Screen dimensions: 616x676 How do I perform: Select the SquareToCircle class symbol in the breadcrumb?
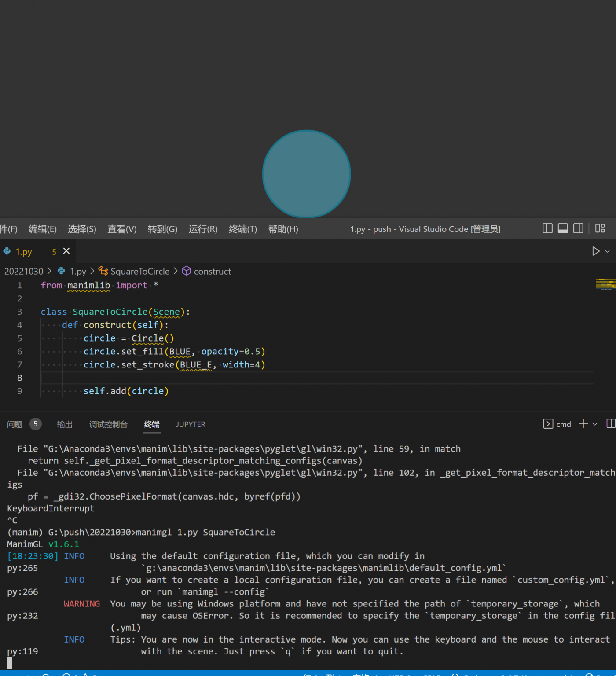click(x=139, y=271)
